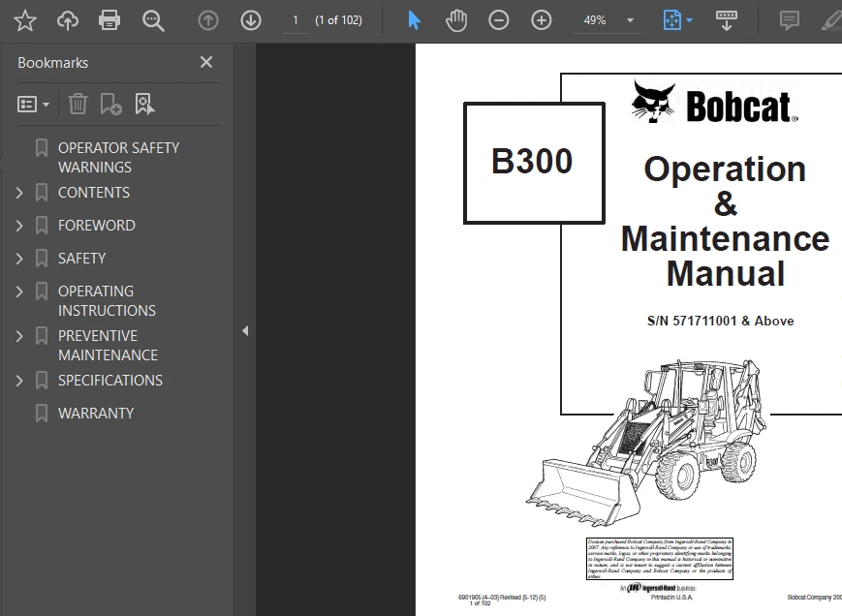Image resolution: width=842 pixels, height=616 pixels.
Task: Jump to the OPERATING INSTRUCTIONS bookmark
Action: (107, 300)
